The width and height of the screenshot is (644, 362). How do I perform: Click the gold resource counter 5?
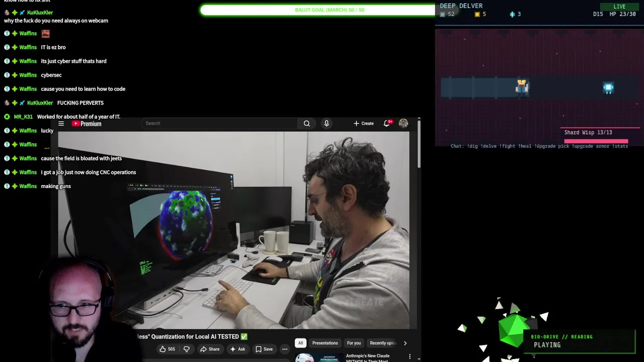pyautogui.click(x=480, y=14)
